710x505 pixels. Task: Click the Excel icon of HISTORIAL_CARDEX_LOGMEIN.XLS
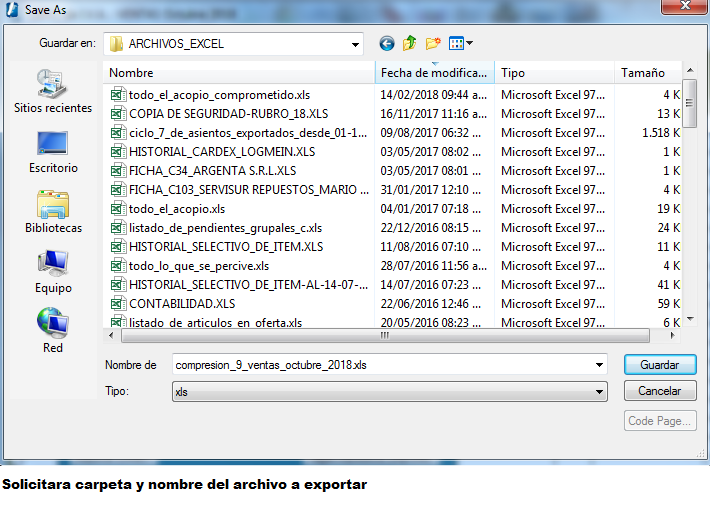point(118,152)
